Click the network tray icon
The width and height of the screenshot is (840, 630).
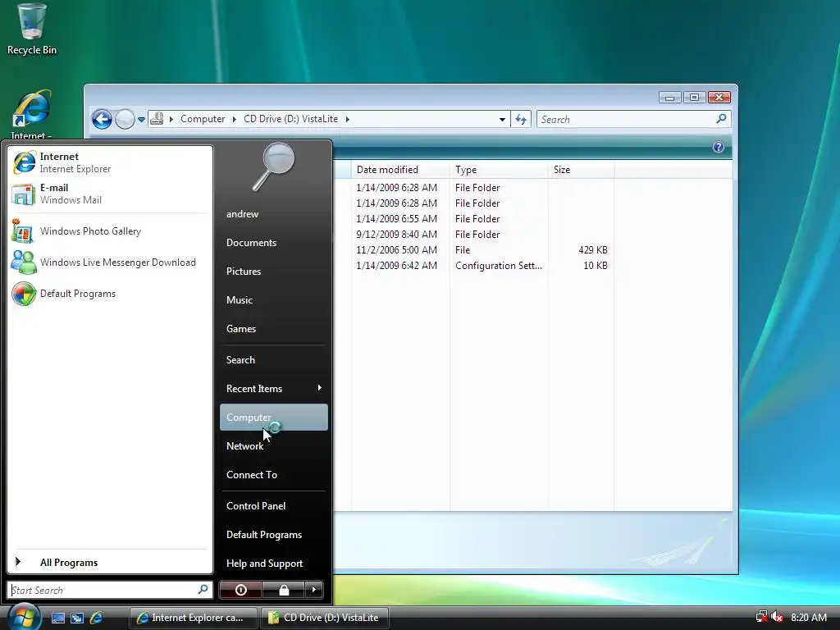coord(761,617)
